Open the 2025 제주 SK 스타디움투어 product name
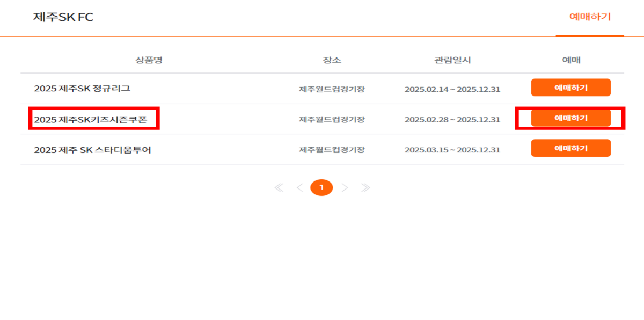 92,150
